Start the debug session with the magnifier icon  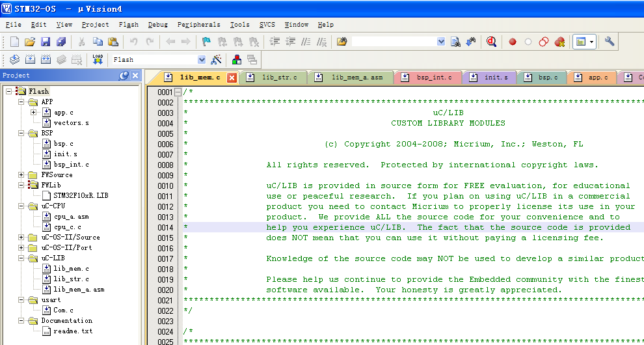point(491,42)
